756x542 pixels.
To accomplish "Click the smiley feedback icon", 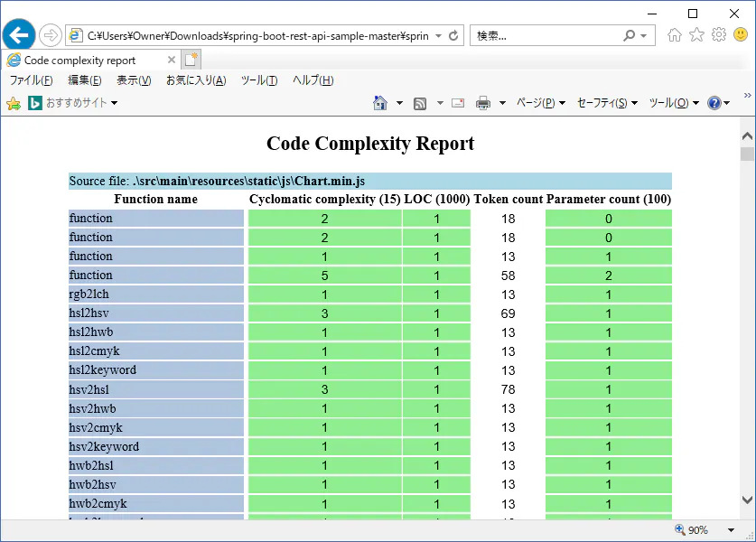I will click(x=741, y=34).
